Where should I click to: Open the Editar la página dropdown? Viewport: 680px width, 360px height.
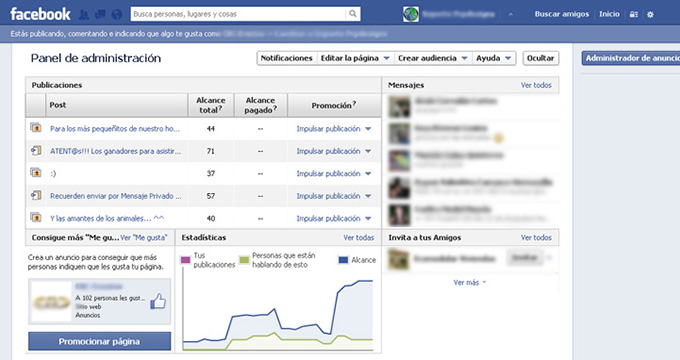[355, 58]
